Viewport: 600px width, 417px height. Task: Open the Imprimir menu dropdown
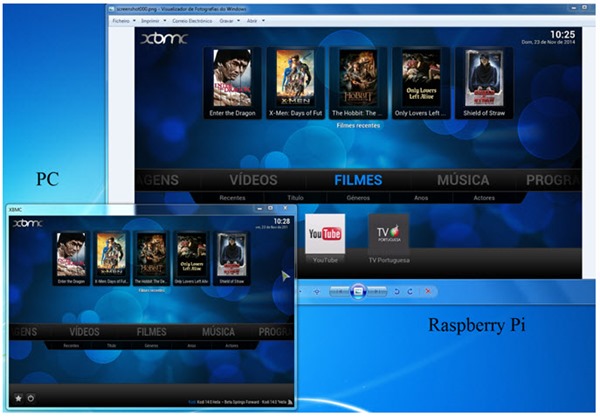pos(153,21)
